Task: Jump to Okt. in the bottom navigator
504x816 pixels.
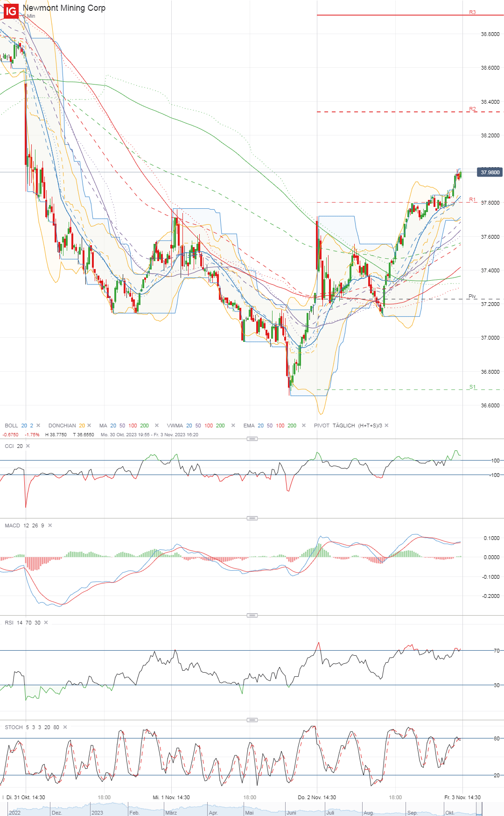Action: coord(449,813)
